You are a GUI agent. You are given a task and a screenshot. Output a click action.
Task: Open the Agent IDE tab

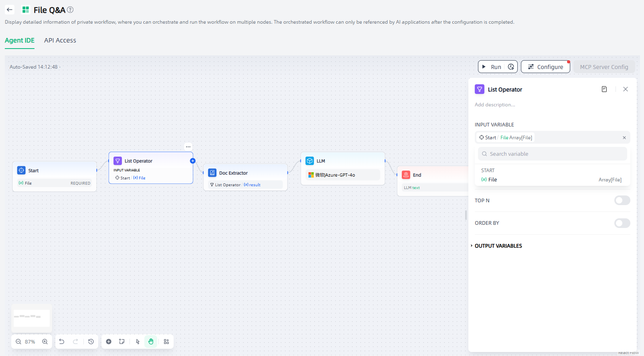coord(20,41)
